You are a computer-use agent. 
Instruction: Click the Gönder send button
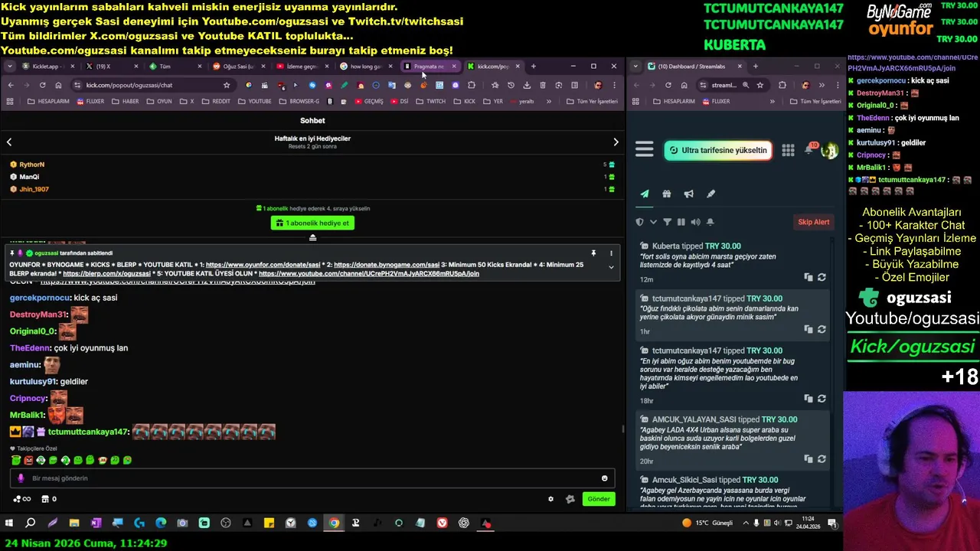pyautogui.click(x=599, y=499)
